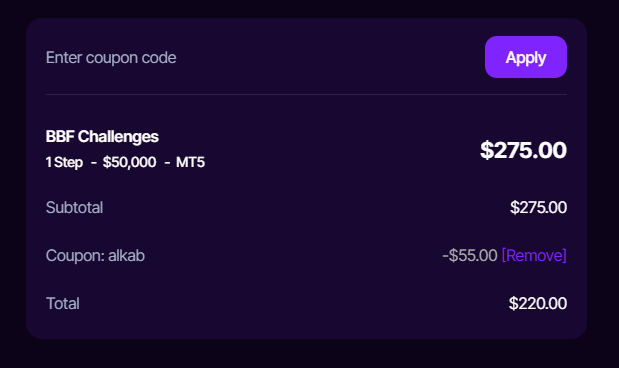
Task: Remove the alkab coupon via [Remove]
Action: [534, 255]
